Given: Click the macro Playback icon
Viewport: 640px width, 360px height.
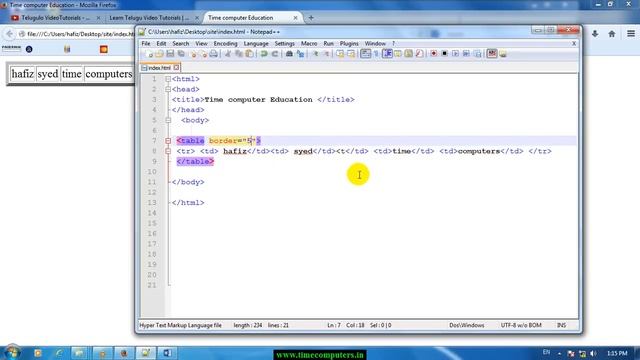Looking at the screenshot, I should point(455,54).
